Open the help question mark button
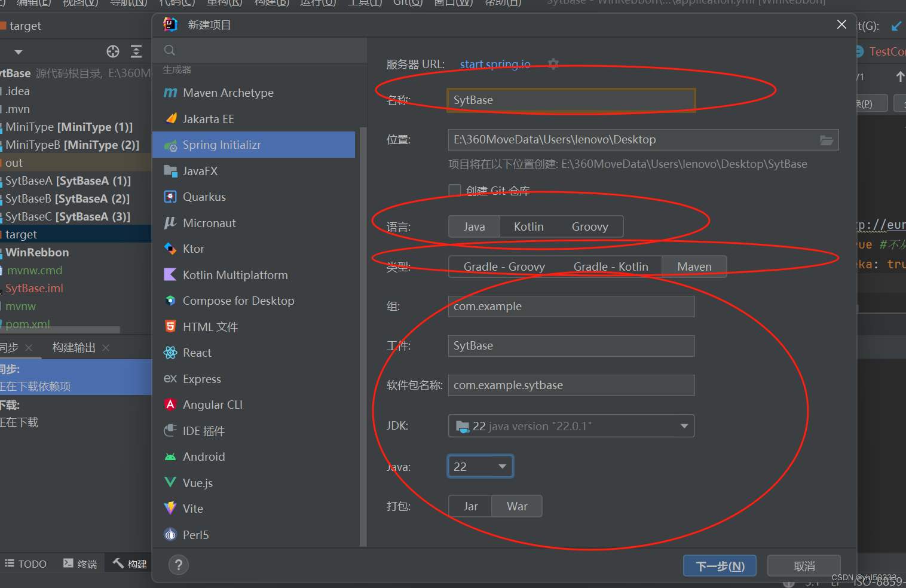 click(x=178, y=565)
